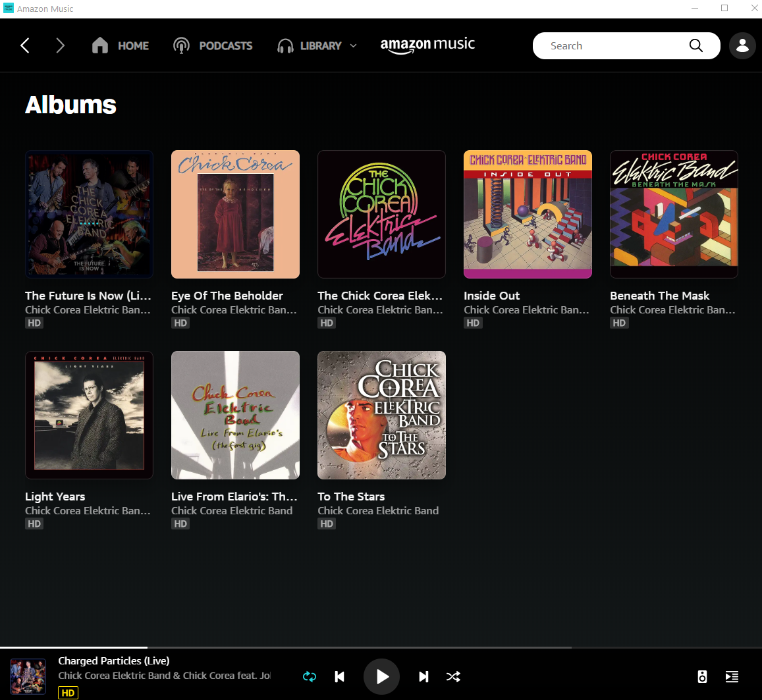Click HD badge under Inside Out
Viewport: 762px width, 700px height.
coord(473,323)
